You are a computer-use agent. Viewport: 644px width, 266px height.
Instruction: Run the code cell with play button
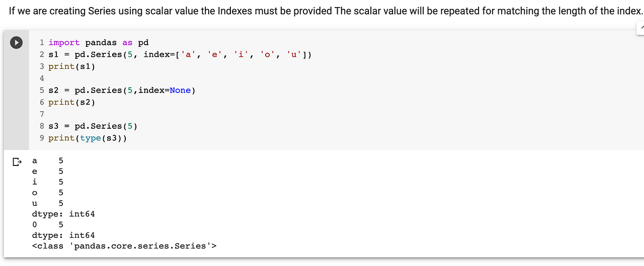pyautogui.click(x=16, y=43)
